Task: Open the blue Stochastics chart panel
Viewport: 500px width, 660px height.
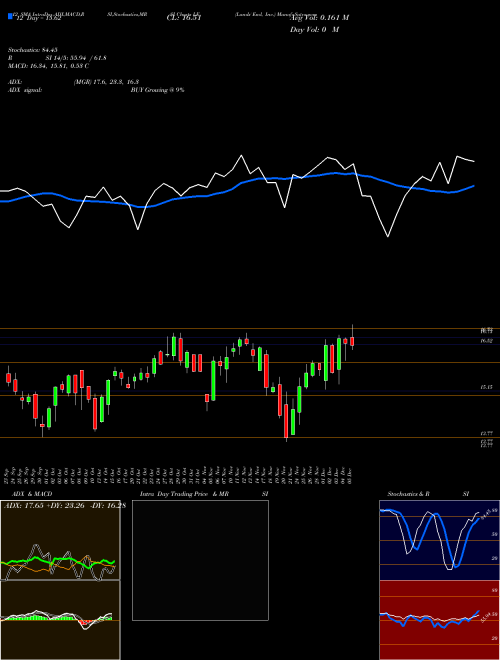Action: coord(439,540)
